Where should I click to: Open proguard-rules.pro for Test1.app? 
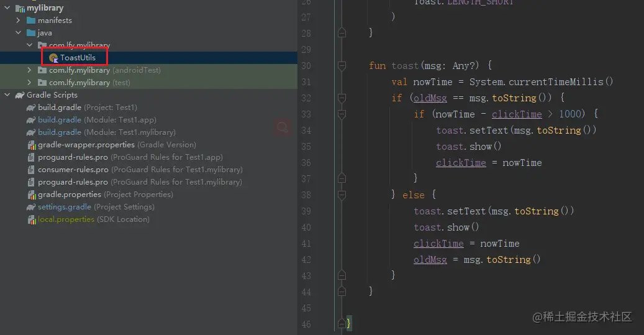[x=130, y=157]
